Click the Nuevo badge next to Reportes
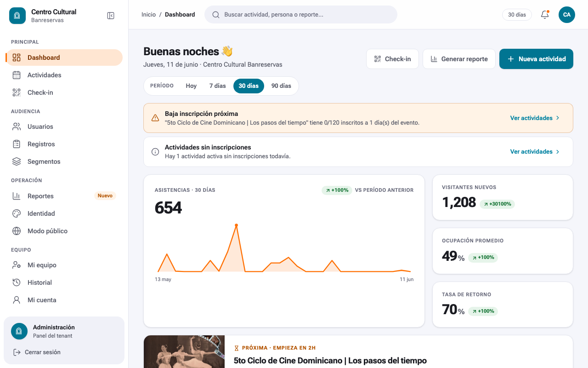 (x=105, y=196)
